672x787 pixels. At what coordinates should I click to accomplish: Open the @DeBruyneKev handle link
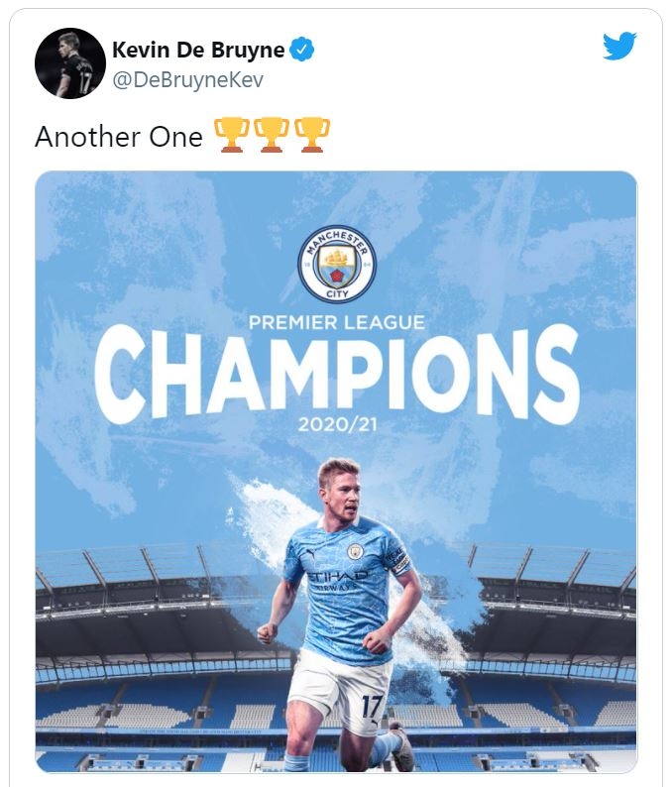point(187,78)
